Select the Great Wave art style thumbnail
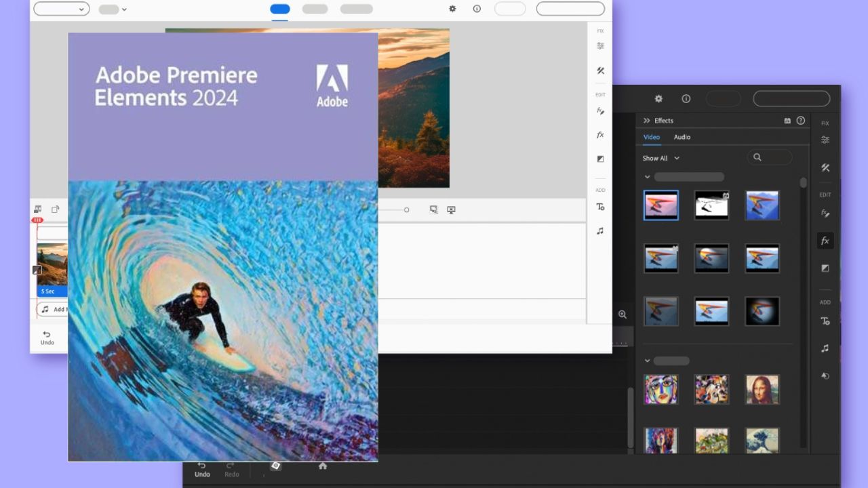 tap(762, 441)
